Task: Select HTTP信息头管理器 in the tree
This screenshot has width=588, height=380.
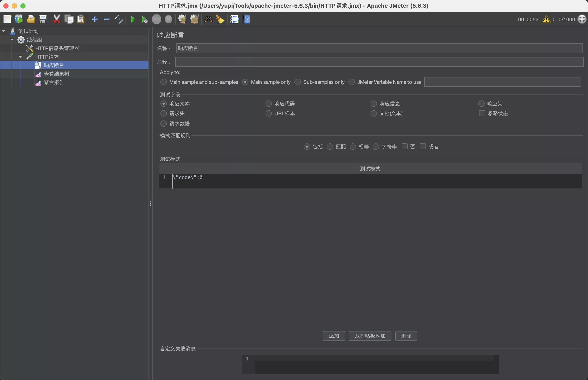Action: [x=57, y=48]
